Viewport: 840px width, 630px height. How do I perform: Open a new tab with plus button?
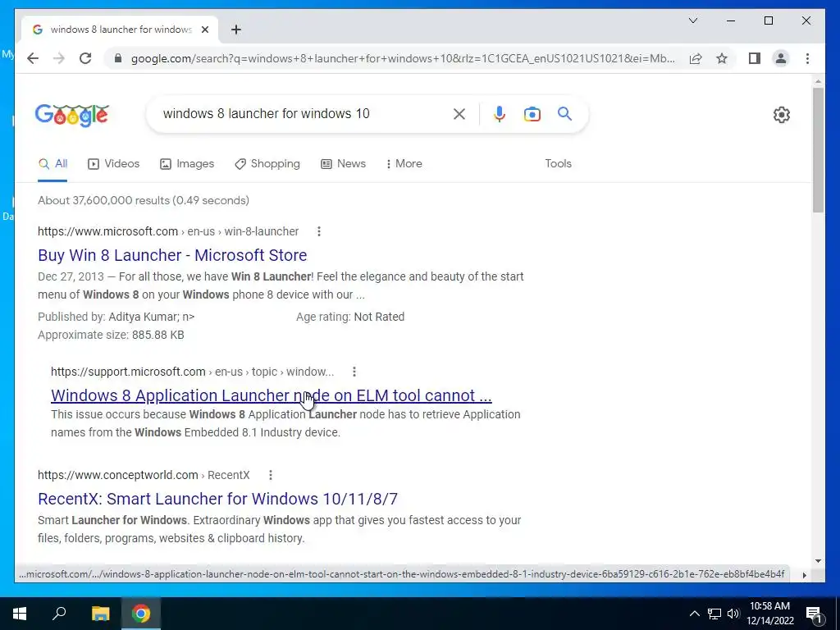click(x=235, y=30)
